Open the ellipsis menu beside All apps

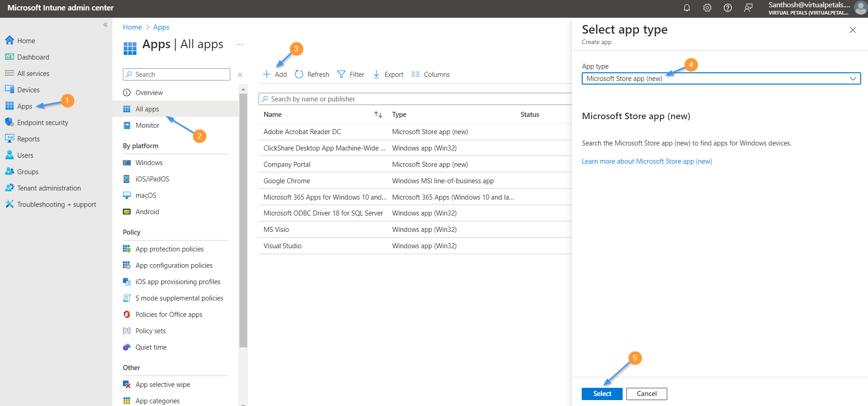pyautogui.click(x=240, y=45)
